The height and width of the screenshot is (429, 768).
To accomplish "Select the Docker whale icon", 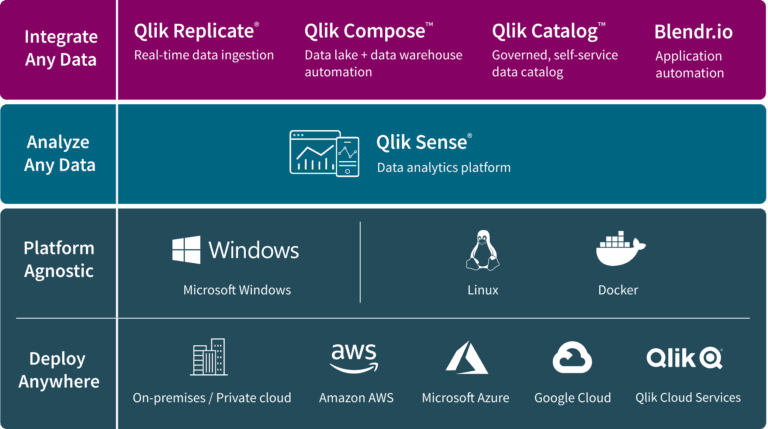I will coord(621,249).
